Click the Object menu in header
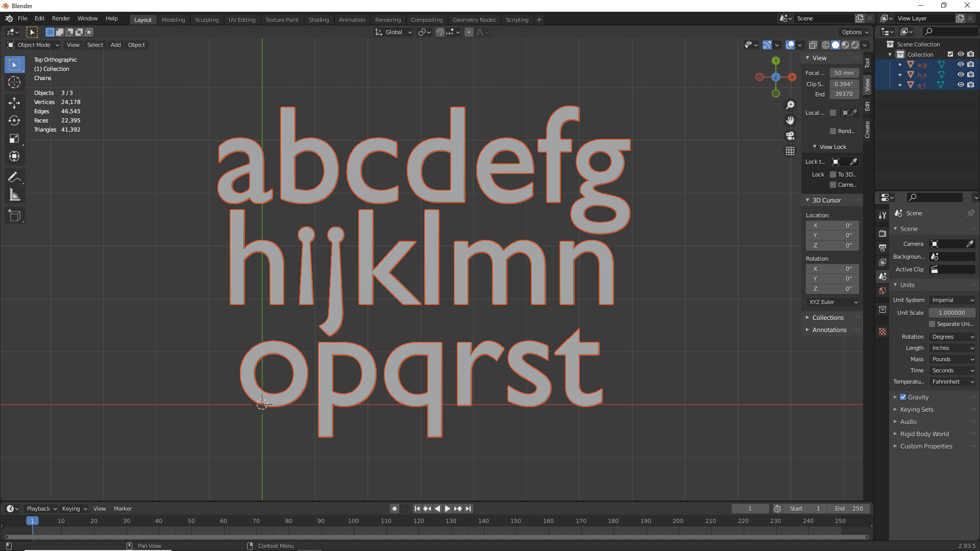Screen dimensions: 980x551 coord(136,44)
